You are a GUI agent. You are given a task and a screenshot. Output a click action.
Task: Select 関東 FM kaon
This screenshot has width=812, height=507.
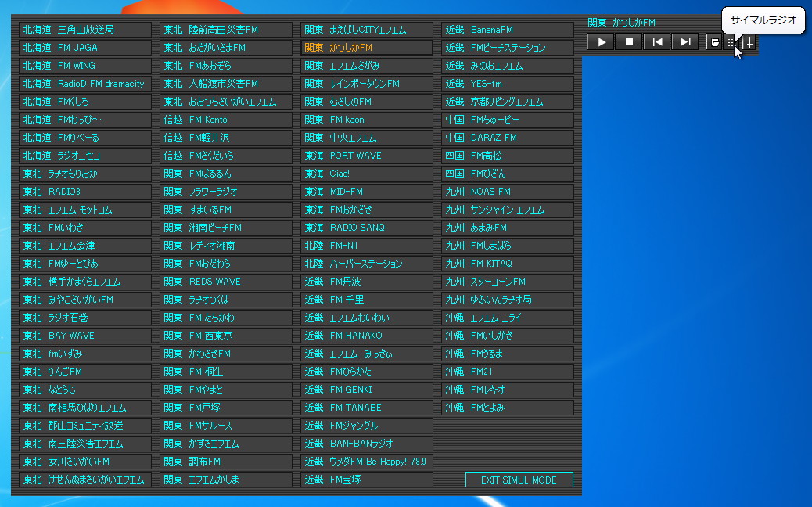[367, 120]
